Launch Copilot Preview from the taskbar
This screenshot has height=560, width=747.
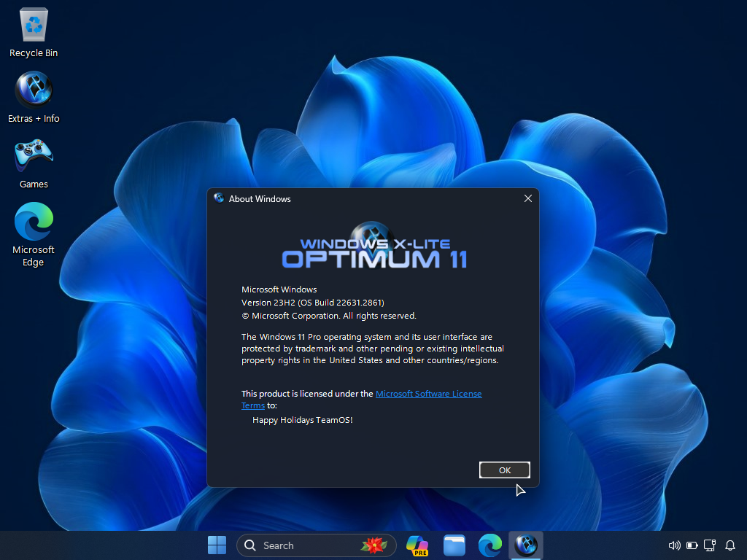coord(417,545)
